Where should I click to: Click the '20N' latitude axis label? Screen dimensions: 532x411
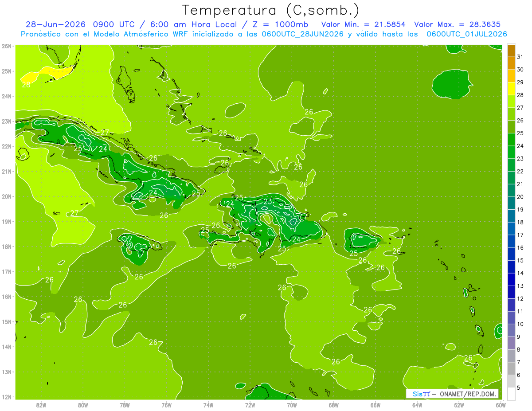click(x=7, y=196)
